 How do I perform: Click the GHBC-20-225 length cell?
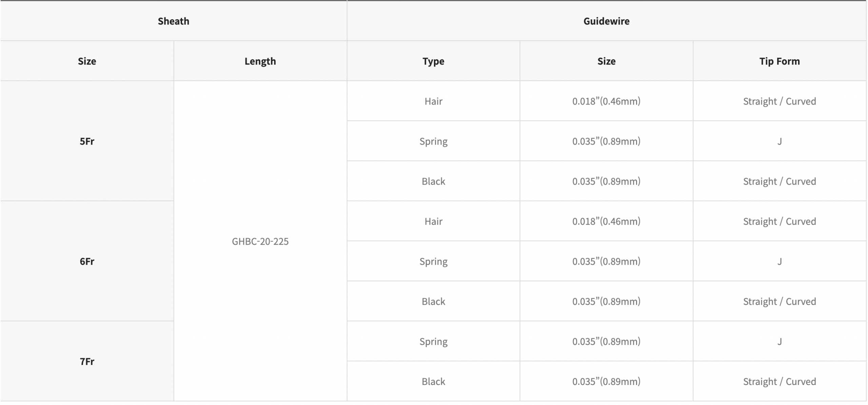pos(260,241)
